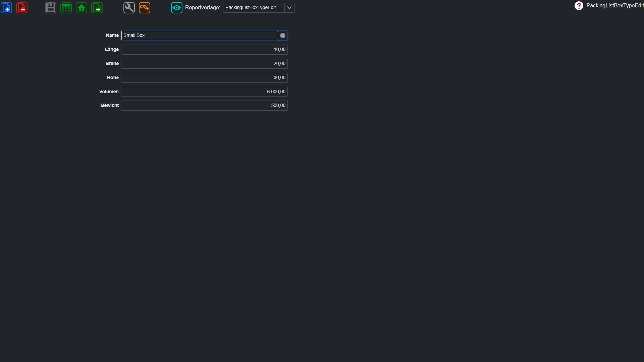Select the PackingListBoxTypeEdit report template box
This screenshot has width=644, height=362.
254,8
